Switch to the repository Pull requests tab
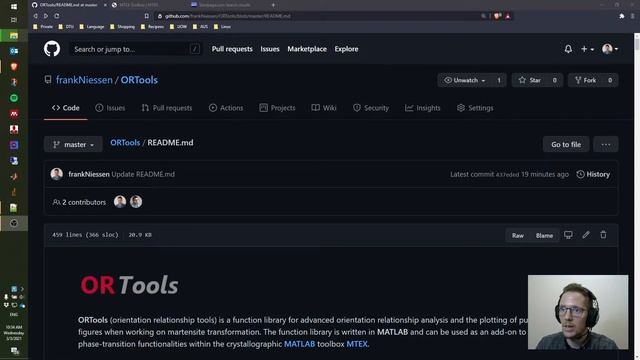 pyautogui.click(x=167, y=108)
